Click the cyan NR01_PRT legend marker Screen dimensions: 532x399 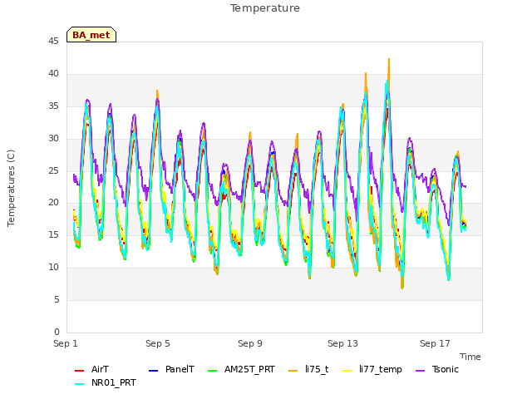(x=79, y=384)
